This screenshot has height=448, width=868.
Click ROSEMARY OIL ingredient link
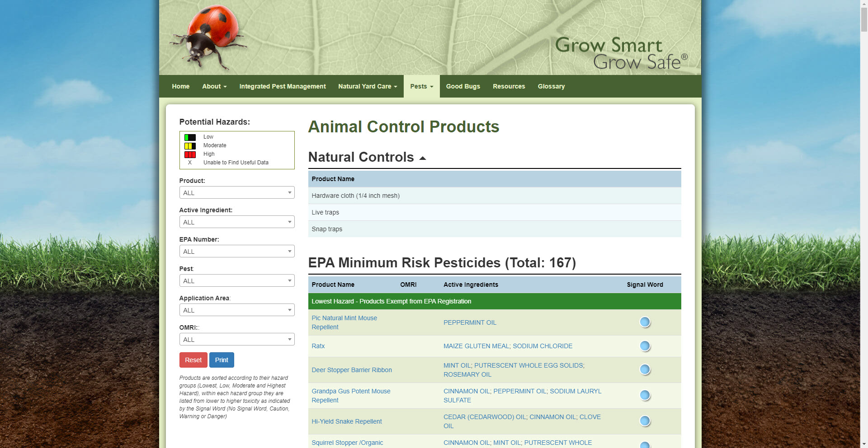[x=467, y=374]
